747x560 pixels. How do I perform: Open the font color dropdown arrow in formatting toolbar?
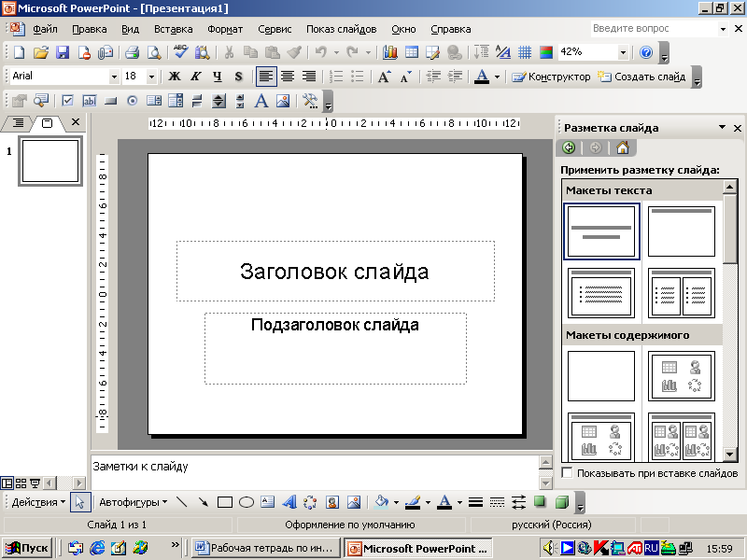click(497, 77)
